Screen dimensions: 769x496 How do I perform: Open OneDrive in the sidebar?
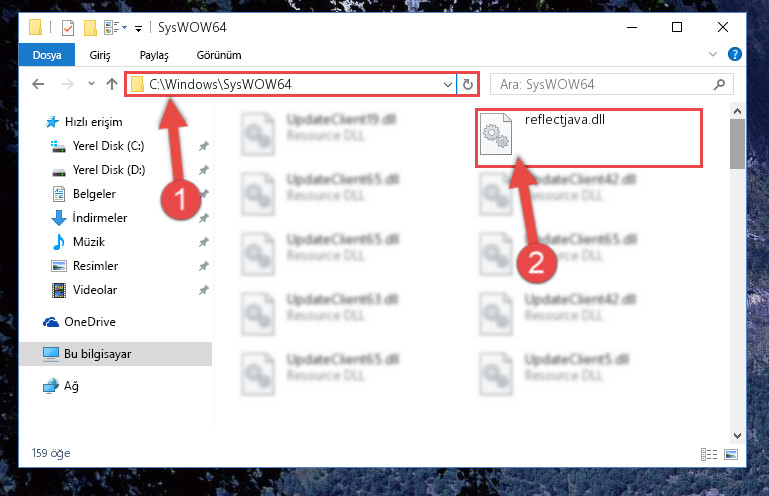pyautogui.click(x=90, y=322)
